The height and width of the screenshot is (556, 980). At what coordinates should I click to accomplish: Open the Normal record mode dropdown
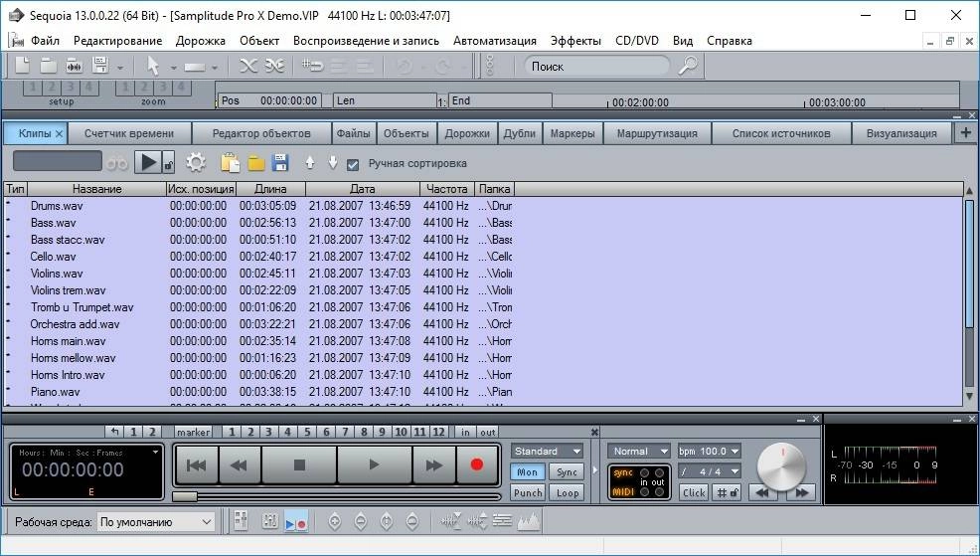[x=639, y=451]
